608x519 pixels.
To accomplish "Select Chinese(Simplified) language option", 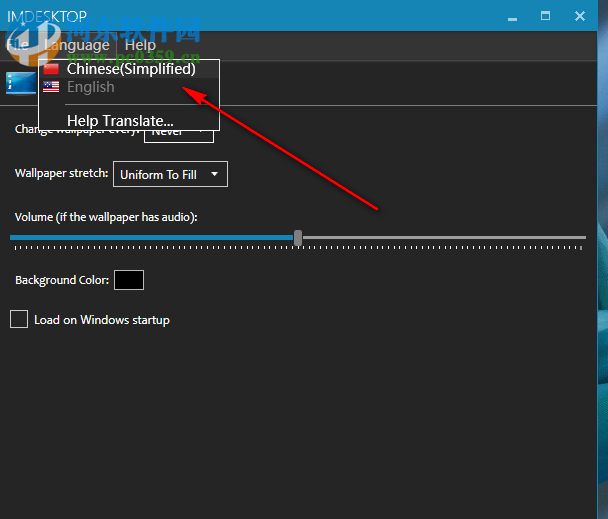I will (x=129, y=69).
